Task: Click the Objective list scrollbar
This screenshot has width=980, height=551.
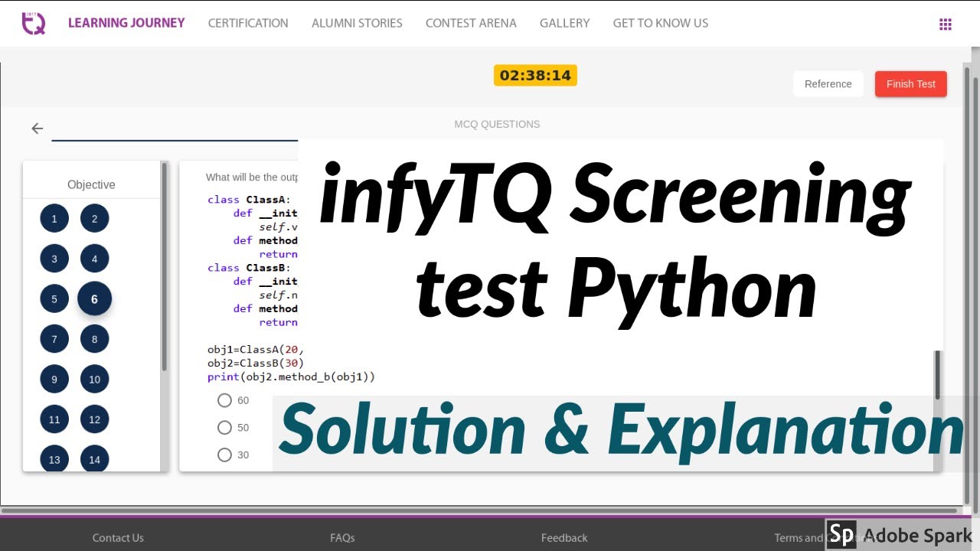Action: pyautogui.click(x=164, y=266)
